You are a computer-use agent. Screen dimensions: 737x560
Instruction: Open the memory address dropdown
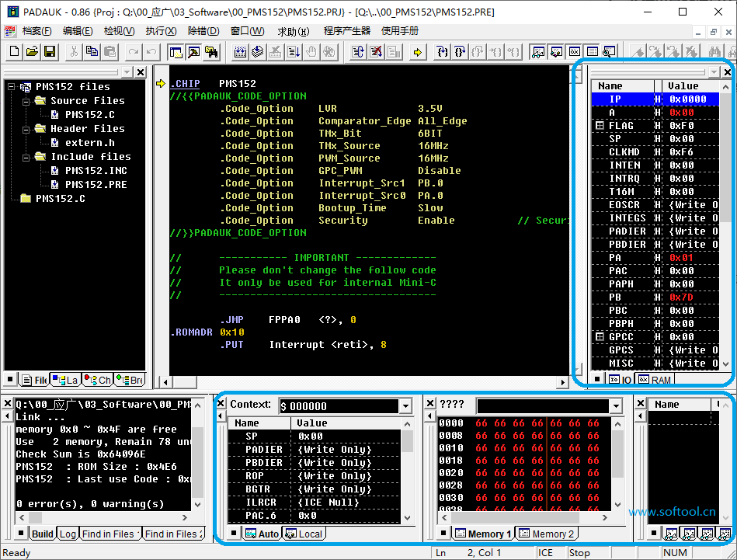[616, 406]
